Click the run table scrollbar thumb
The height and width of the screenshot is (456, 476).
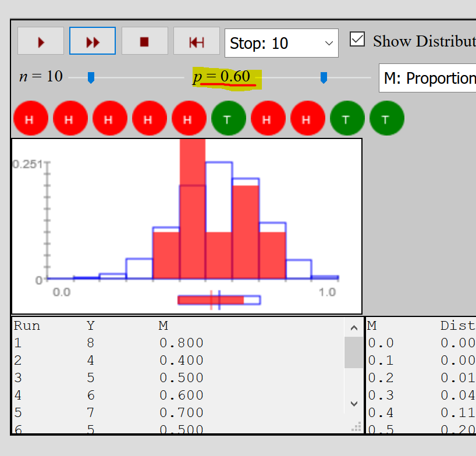coord(354,352)
